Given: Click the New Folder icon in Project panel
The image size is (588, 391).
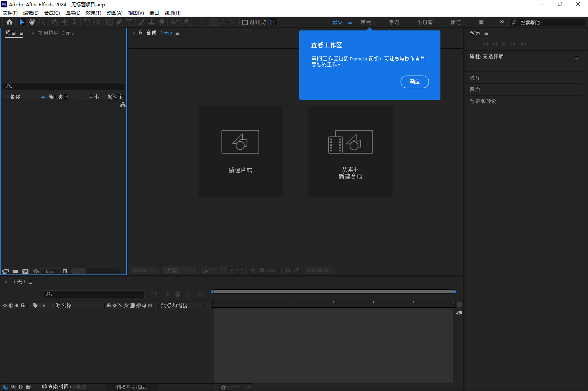Looking at the screenshot, I should [15, 271].
